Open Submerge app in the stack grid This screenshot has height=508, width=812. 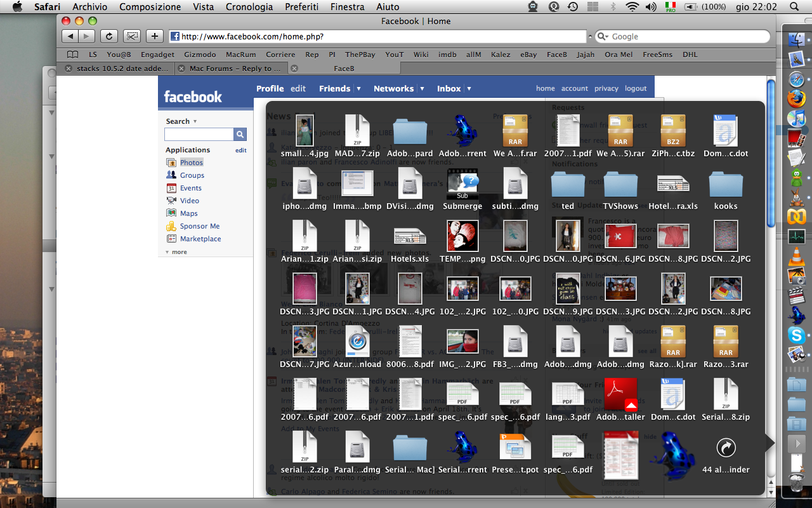pos(462,185)
